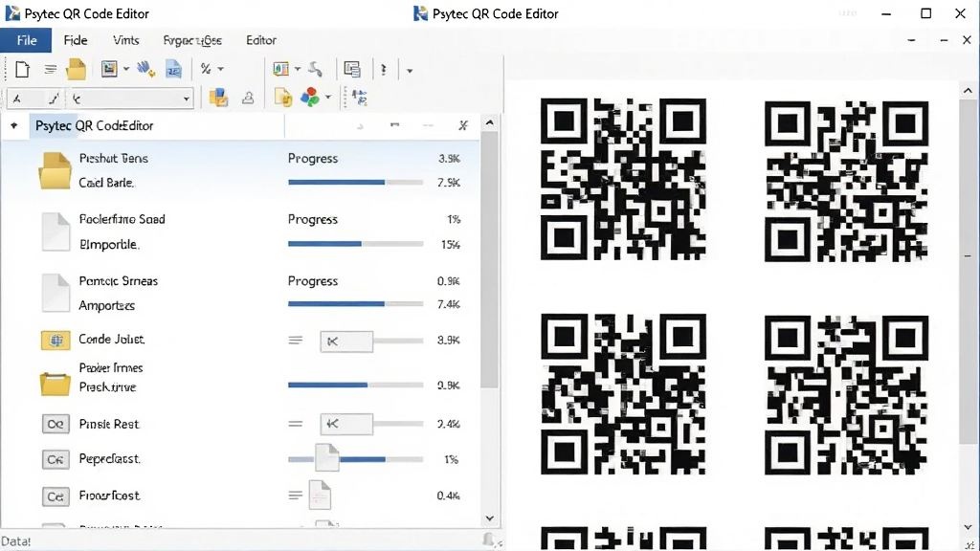Click the Oc icon beside Pinsle Rest
980x551 pixels.
tap(55, 424)
